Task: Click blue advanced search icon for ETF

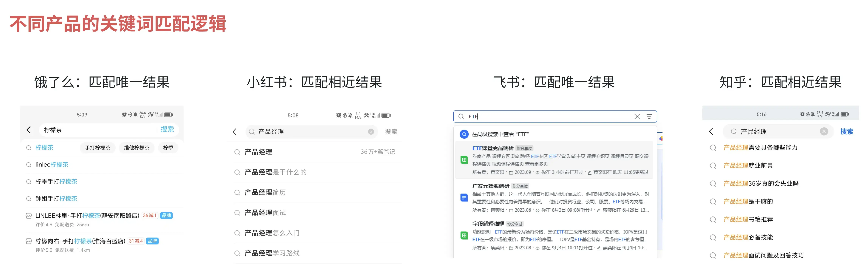Action: (464, 134)
